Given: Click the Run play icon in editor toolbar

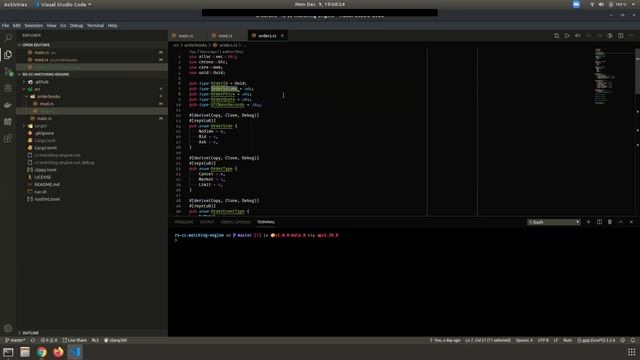Looking at the screenshot, I should point(567,36).
